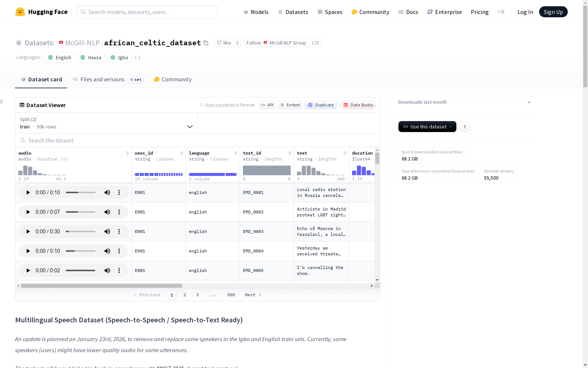Click the audio seek slider for row EMD_0005

click(80, 270)
